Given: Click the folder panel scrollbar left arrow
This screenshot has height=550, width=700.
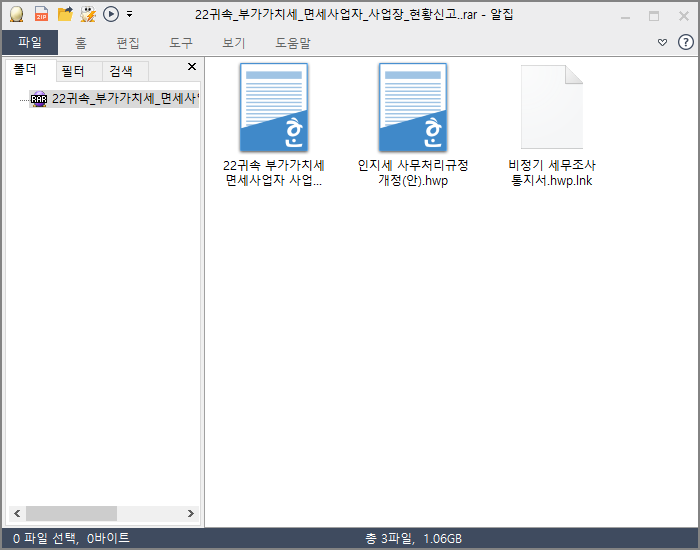Looking at the screenshot, I should [x=17, y=513].
